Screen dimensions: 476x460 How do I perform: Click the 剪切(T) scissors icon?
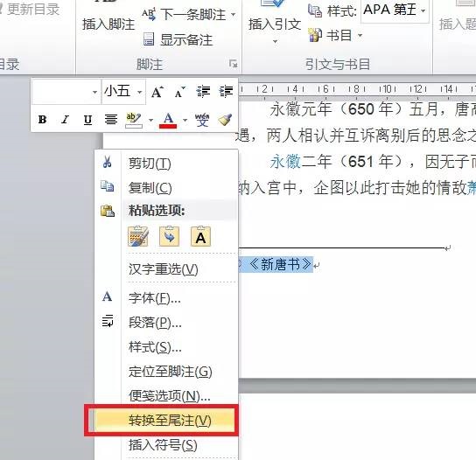[107, 162]
